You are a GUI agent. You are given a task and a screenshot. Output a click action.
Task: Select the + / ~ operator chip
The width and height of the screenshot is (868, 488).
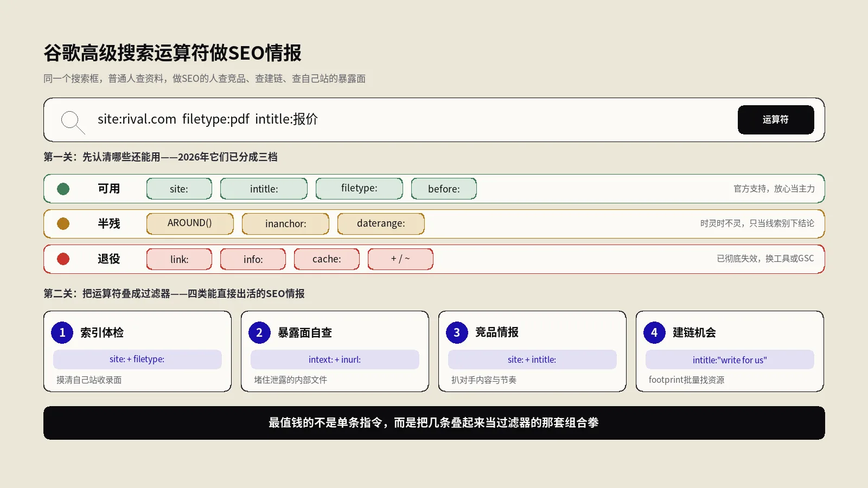(x=400, y=259)
